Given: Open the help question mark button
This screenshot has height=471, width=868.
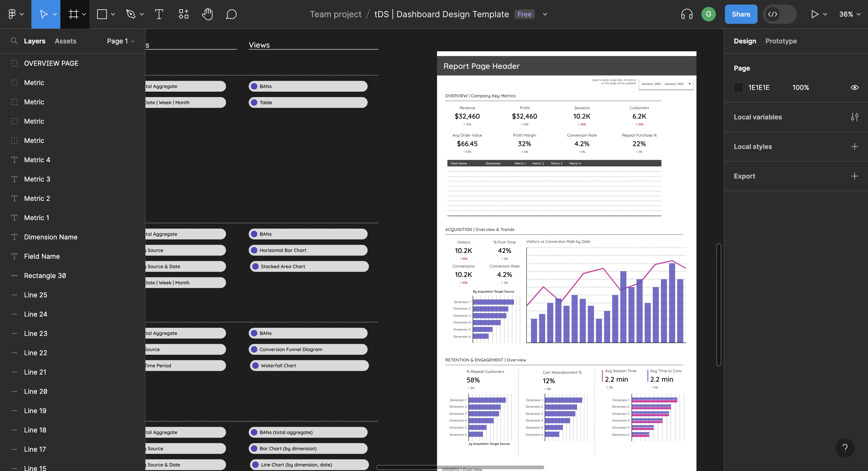Looking at the screenshot, I should [x=845, y=448].
